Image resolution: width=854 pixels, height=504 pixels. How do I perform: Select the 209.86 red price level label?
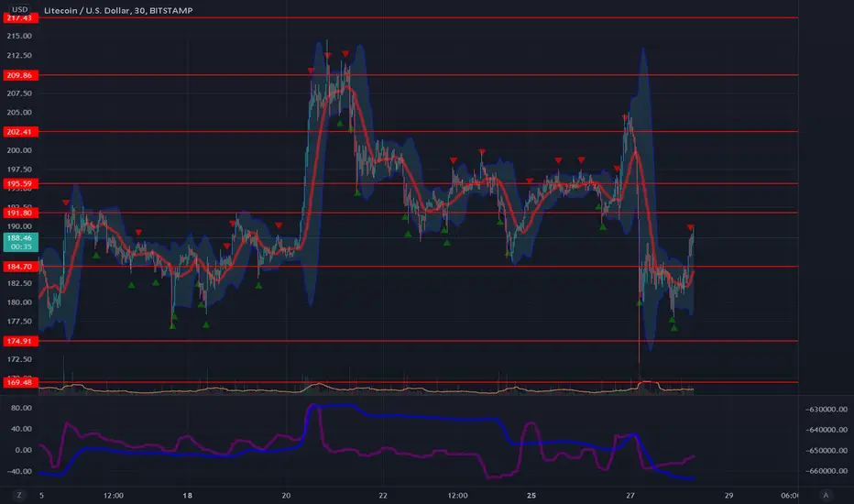(20, 75)
